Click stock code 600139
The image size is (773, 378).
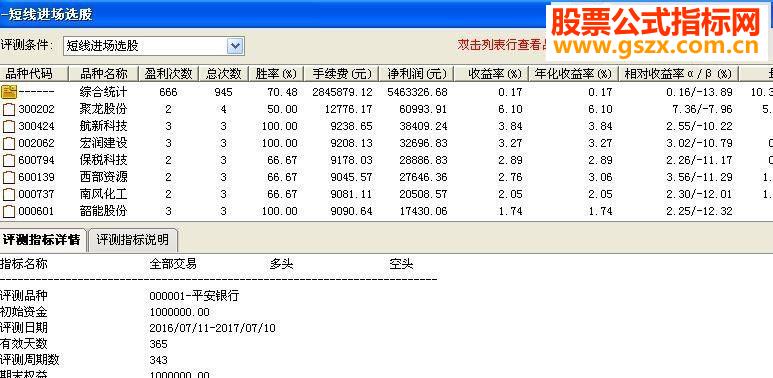click(36, 177)
